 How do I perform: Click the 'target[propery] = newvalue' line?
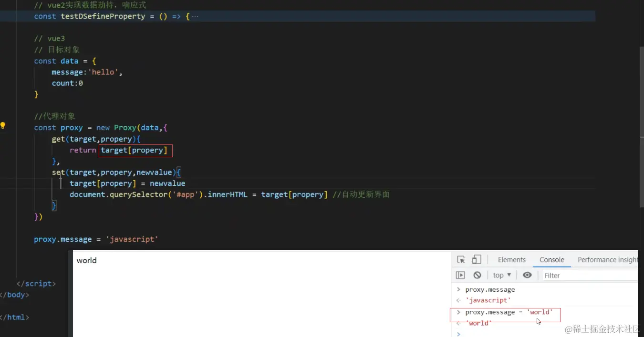tap(127, 184)
